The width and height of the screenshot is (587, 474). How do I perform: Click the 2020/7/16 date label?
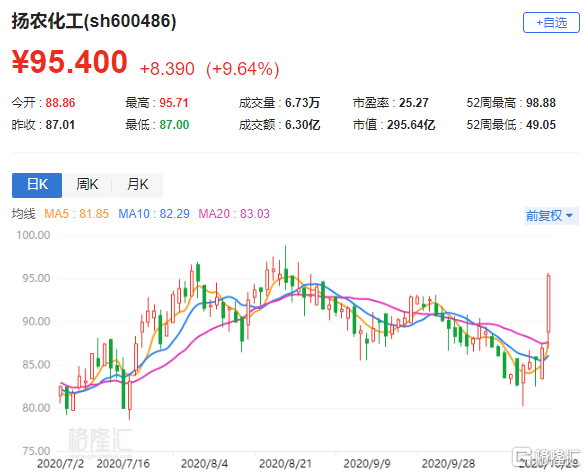(123, 464)
